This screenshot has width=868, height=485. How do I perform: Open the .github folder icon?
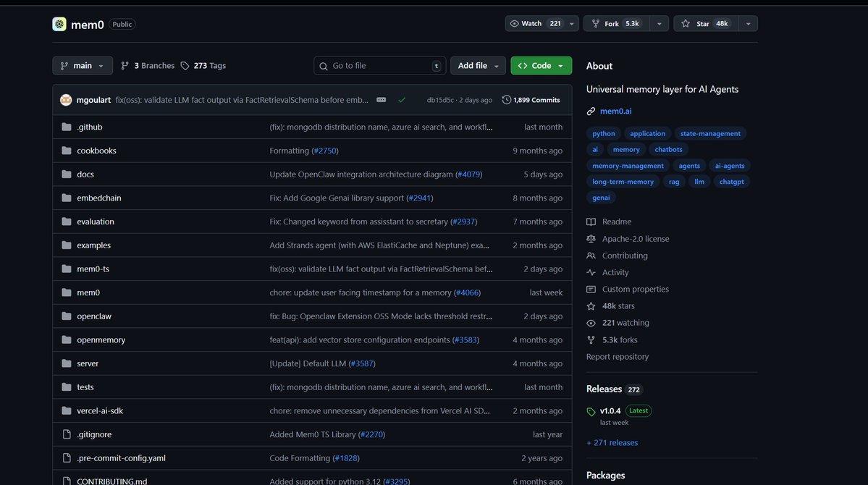click(x=67, y=127)
